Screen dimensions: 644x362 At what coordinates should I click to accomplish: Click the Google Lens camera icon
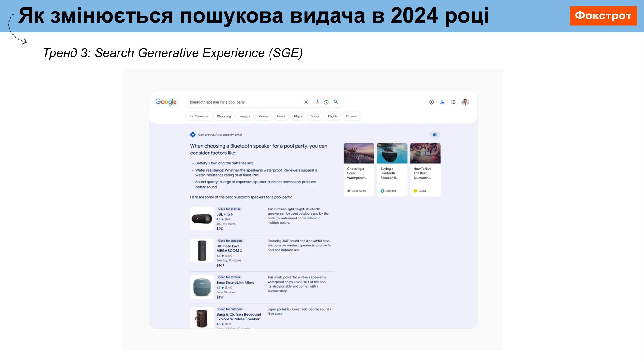click(327, 102)
